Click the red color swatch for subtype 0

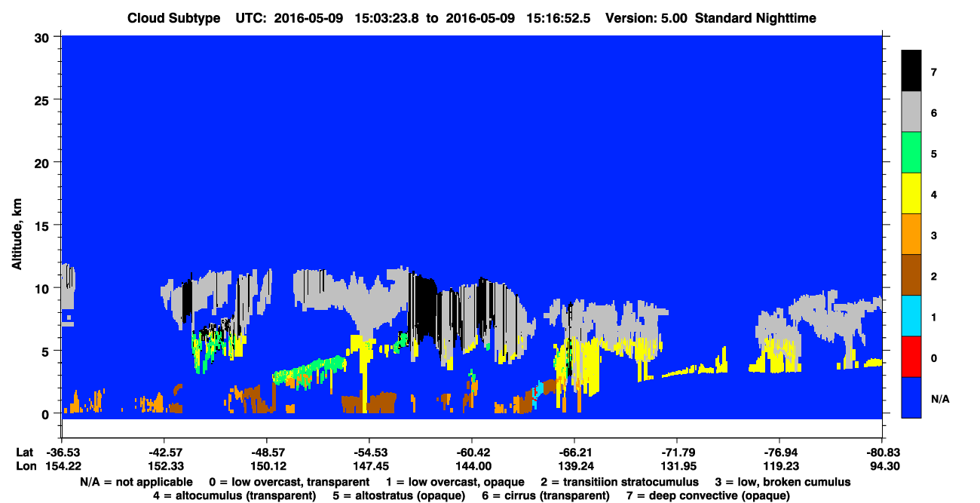pos(911,357)
